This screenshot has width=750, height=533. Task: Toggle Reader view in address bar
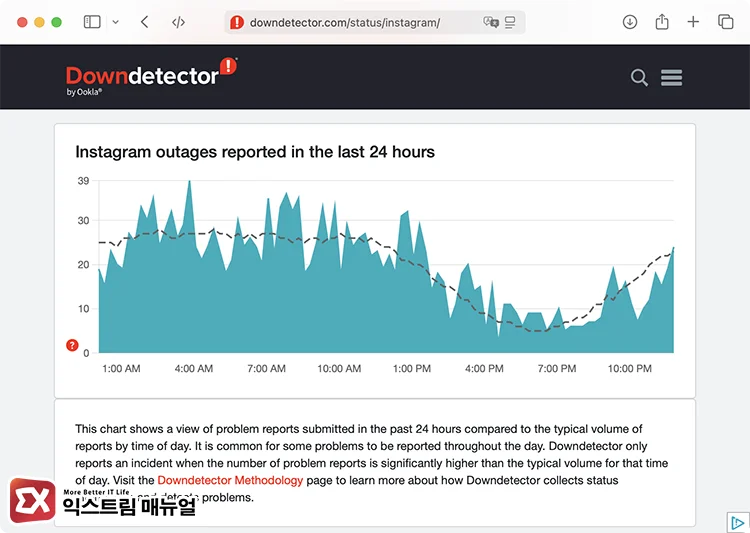click(510, 22)
